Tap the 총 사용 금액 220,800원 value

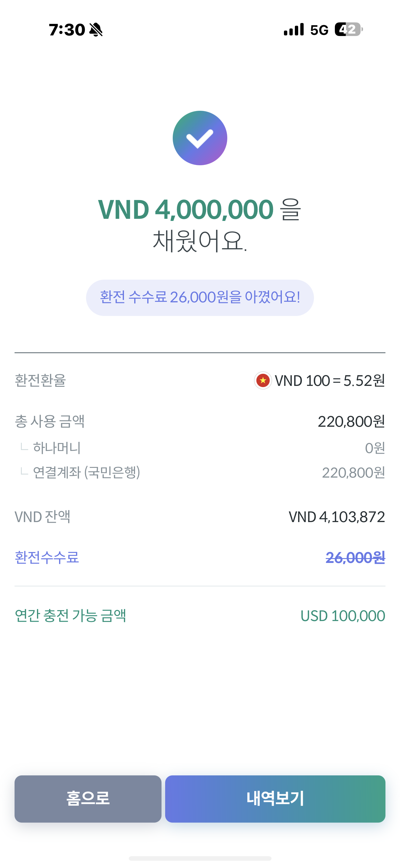coord(351,422)
